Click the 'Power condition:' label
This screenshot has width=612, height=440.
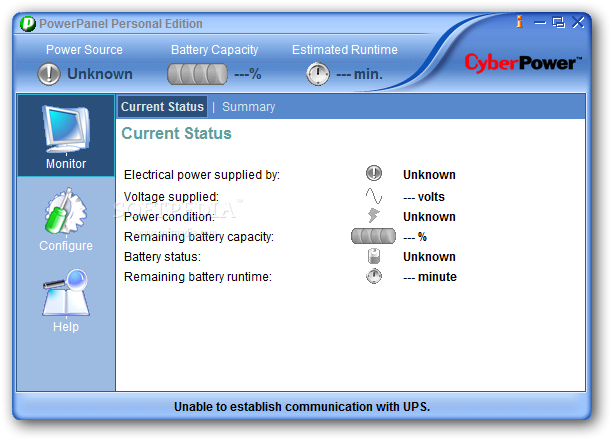tap(169, 217)
